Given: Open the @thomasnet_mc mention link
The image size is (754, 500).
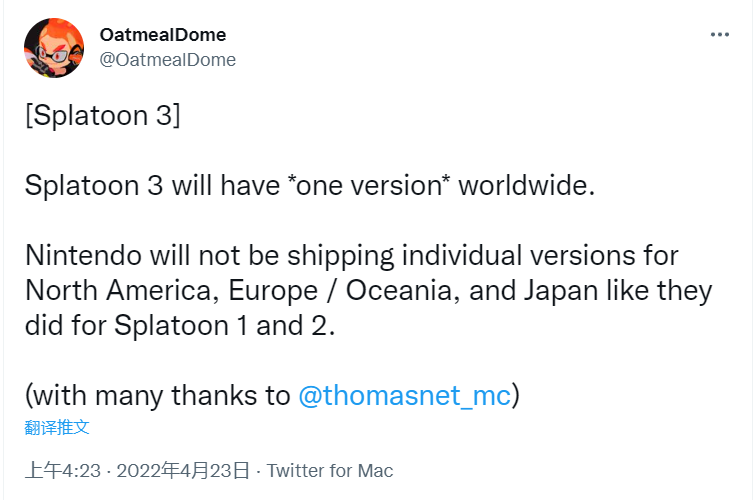Looking at the screenshot, I should pyautogui.click(x=404, y=395).
